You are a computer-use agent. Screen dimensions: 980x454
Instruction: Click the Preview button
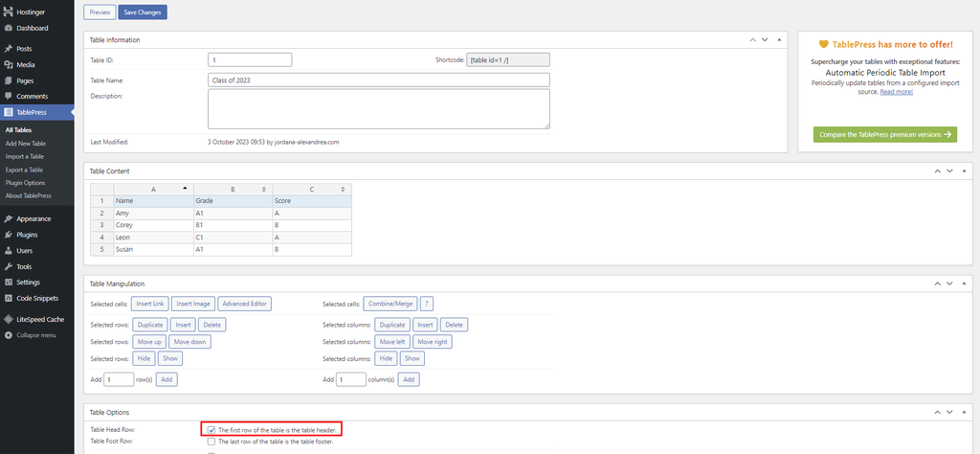[x=100, y=11]
